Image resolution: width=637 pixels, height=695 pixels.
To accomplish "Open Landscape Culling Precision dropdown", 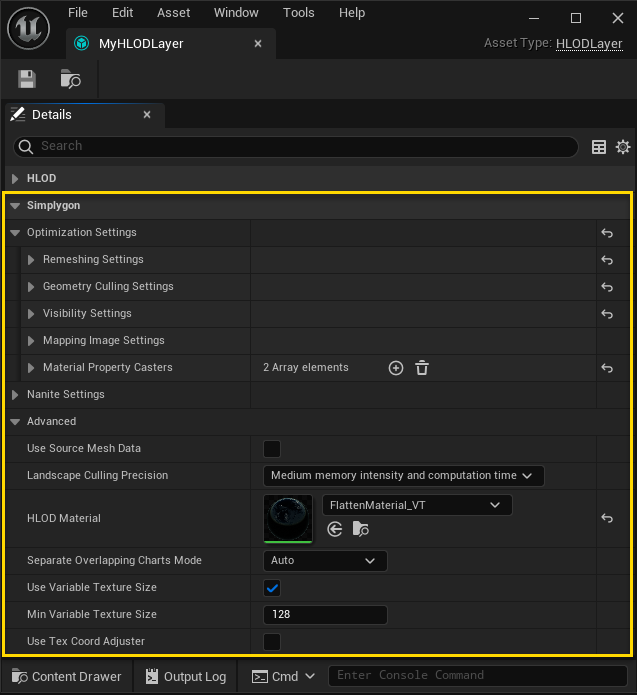I will [403, 476].
